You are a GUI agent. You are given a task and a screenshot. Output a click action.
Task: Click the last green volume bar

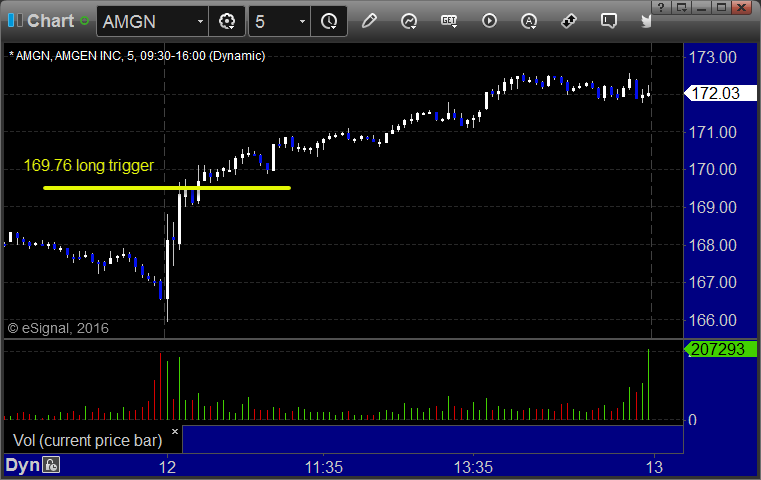point(648,384)
